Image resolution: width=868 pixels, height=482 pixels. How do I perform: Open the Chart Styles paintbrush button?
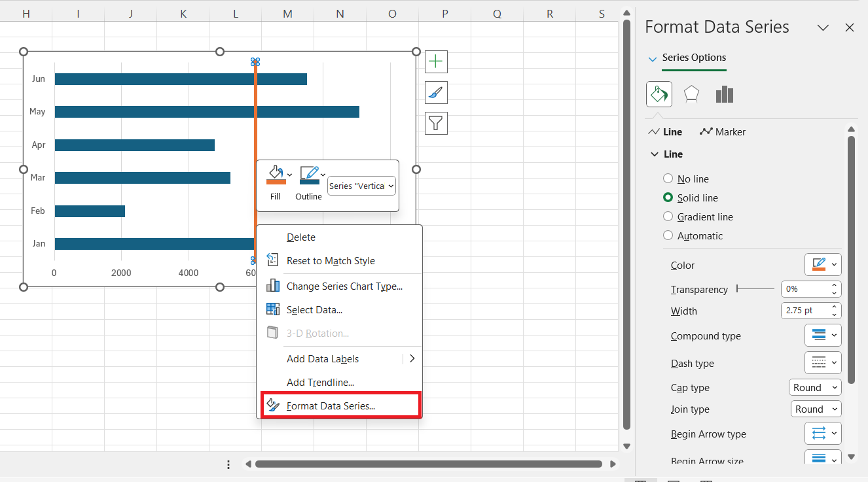(436, 93)
